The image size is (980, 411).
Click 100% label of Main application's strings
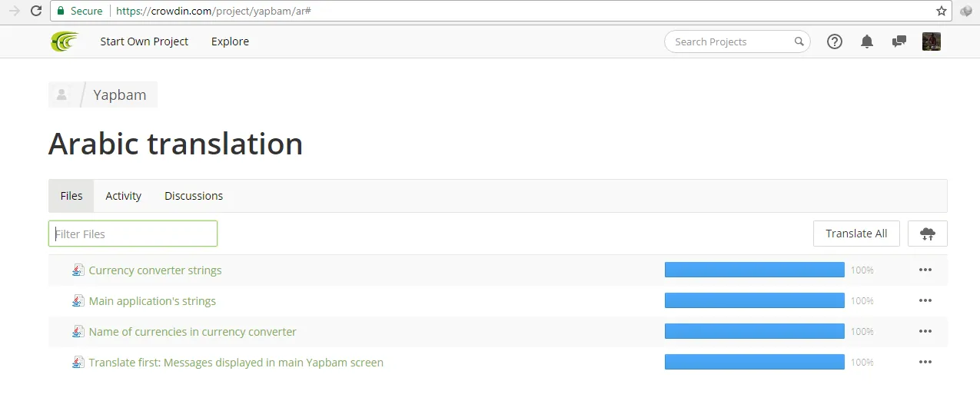pos(862,301)
